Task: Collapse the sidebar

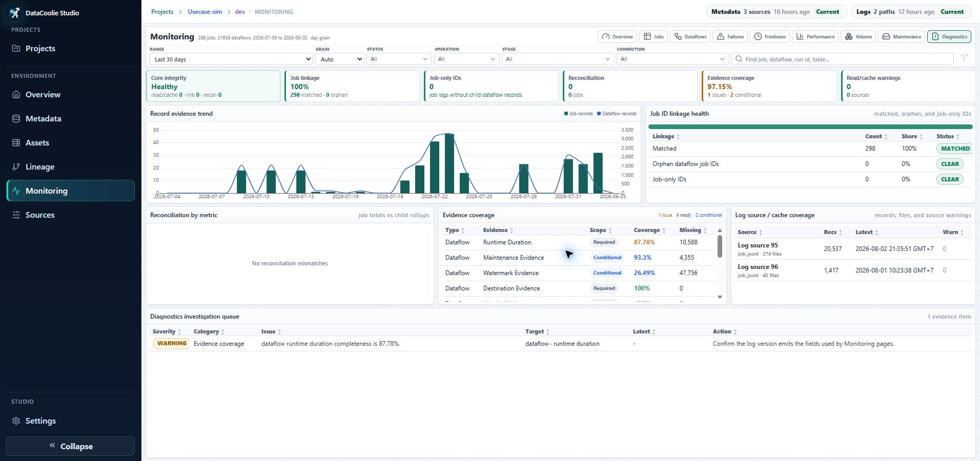Action: [x=70, y=446]
